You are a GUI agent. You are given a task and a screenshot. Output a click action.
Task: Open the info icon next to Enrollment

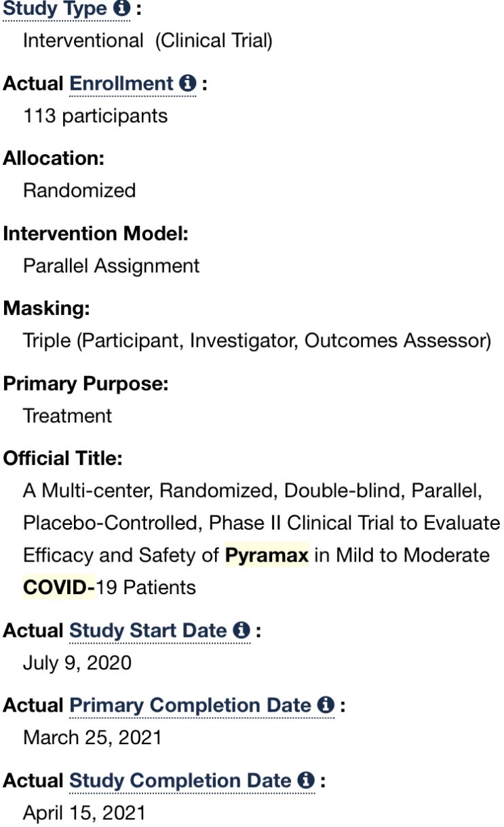[187, 84]
